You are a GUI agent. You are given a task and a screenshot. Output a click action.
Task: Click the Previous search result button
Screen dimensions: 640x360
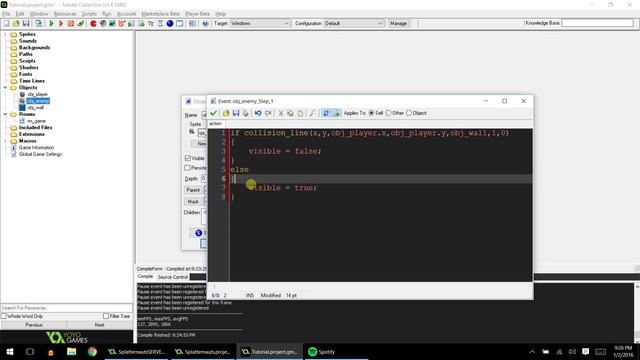(34, 325)
